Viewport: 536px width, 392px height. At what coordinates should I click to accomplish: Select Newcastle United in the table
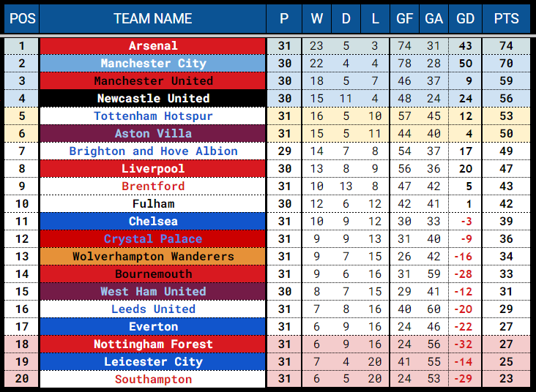coord(153,98)
